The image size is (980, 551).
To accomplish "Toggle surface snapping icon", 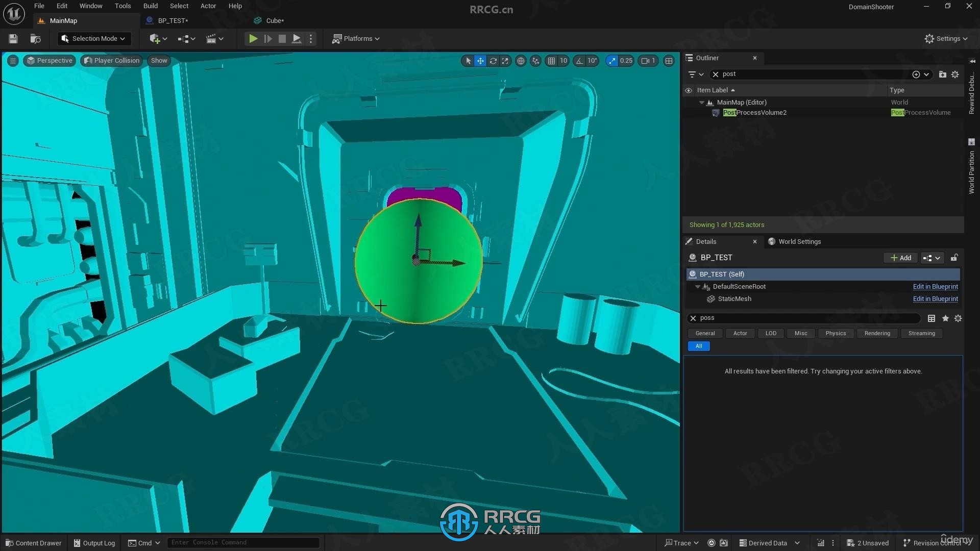I will point(535,61).
